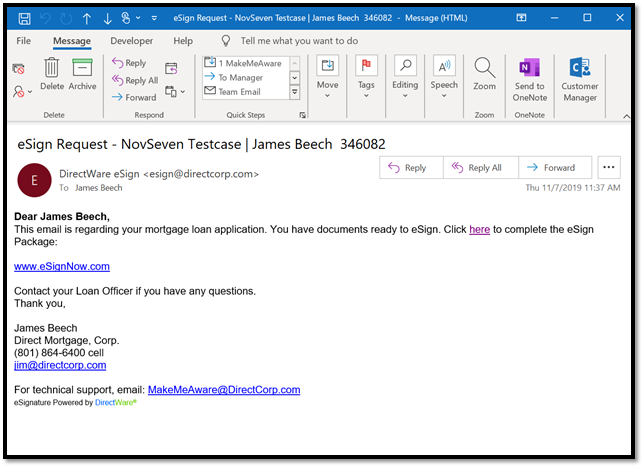Open touch/mouse mode dropdown arrow
Screen dimensions: 644x468
coord(138,18)
